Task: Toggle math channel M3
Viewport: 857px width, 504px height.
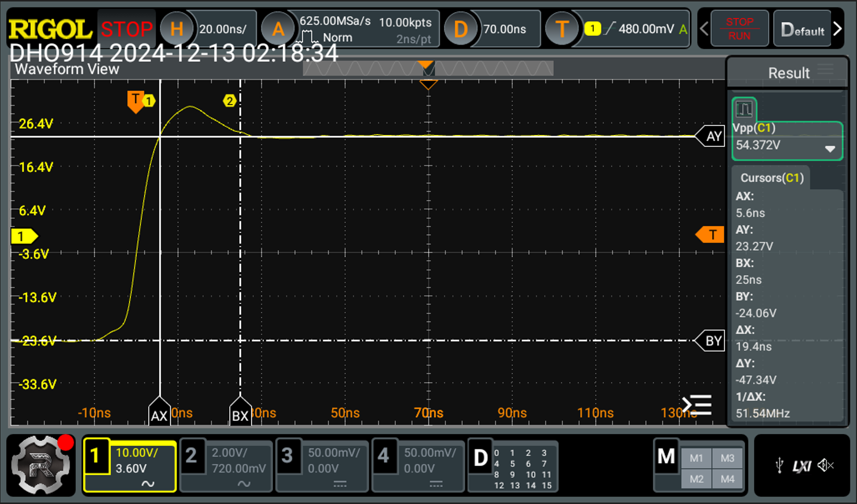Action: pos(727,458)
